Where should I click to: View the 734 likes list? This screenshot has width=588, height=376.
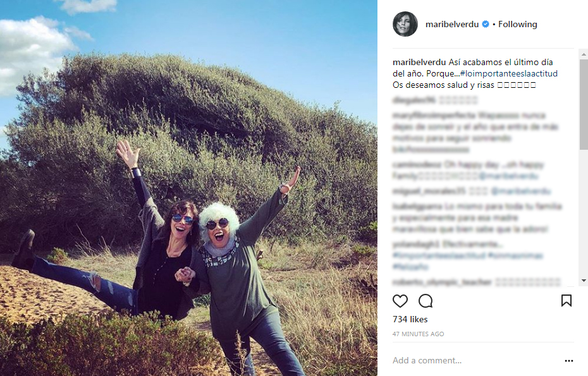410,319
